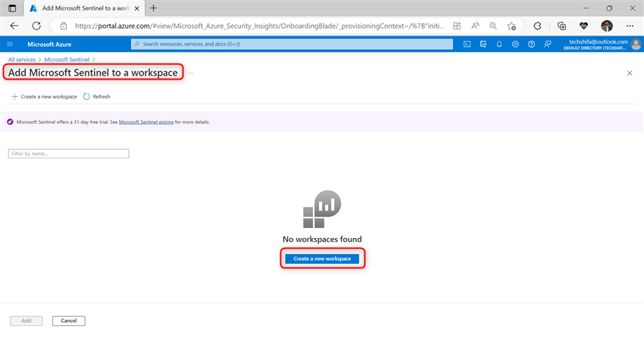Open the Azure portal hamburger menu
644x338 pixels.
tap(10, 44)
